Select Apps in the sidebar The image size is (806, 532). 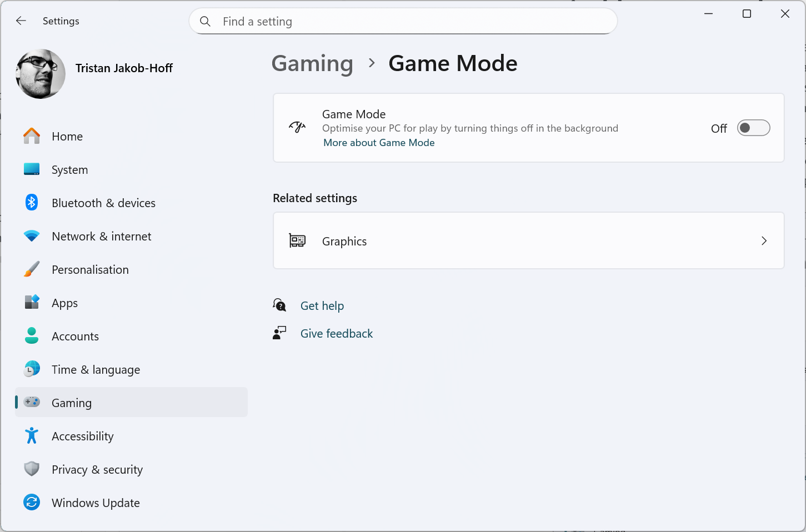tap(64, 303)
